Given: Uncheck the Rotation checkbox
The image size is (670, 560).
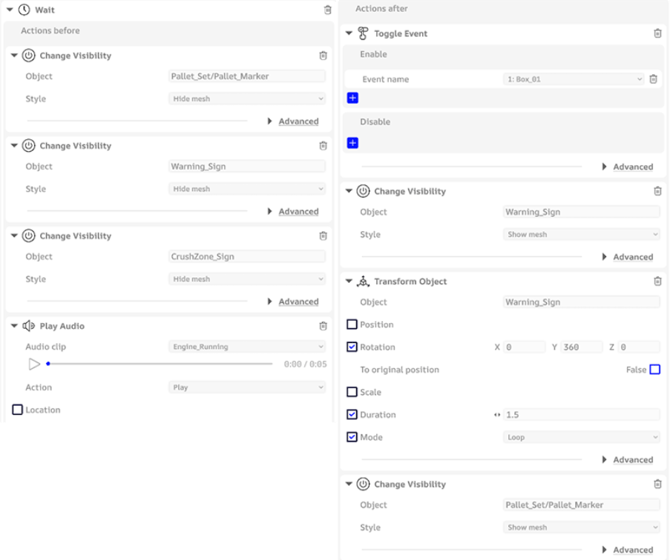Looking at the screenshot, I should (352, 347).
